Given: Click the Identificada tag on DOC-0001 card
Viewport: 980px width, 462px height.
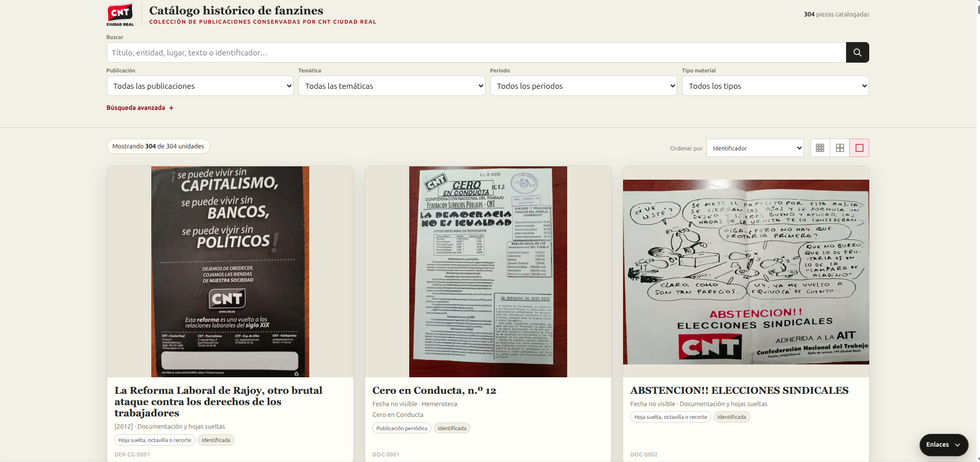Looking at the screenshot, I should pos(452,428).
